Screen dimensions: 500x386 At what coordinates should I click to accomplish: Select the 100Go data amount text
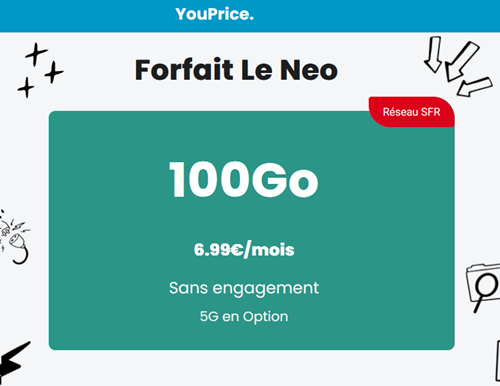point(244,180)
